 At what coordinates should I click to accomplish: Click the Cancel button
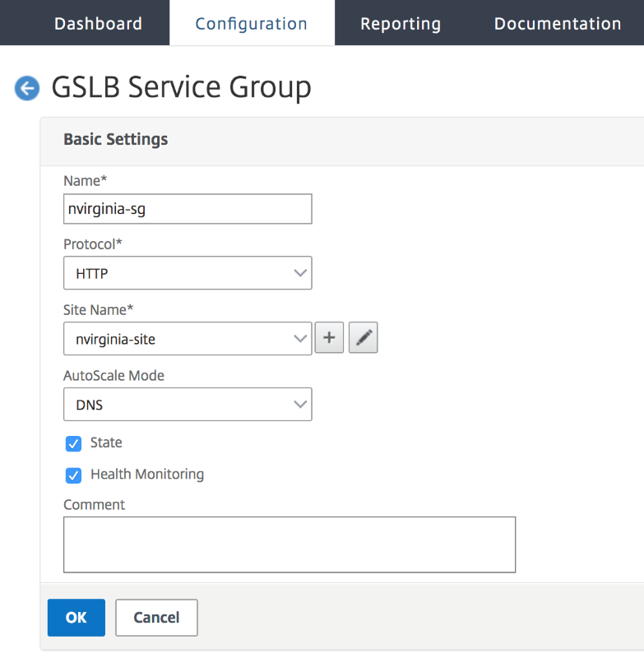156,618
